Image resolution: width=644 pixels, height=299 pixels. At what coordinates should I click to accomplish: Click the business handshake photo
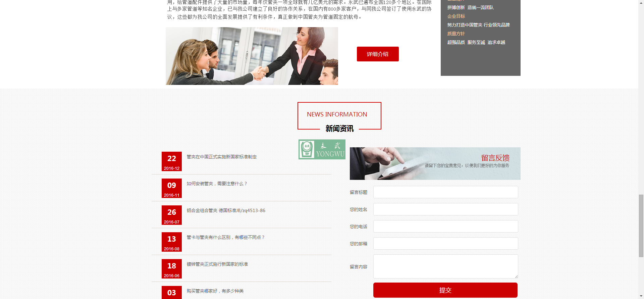tap(252, 56)
